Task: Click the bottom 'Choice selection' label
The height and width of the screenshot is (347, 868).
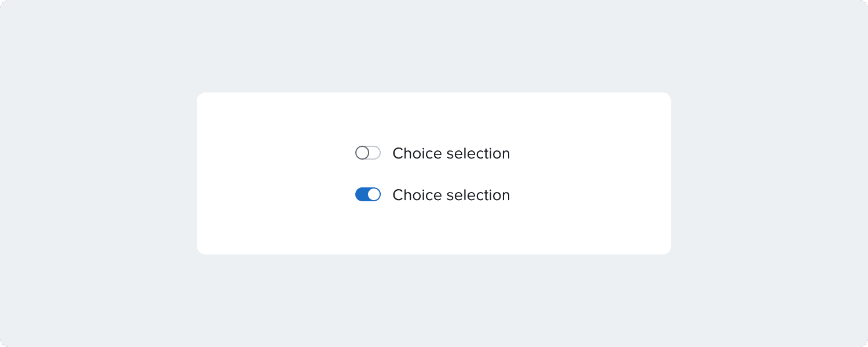Action: pos(451,195)
